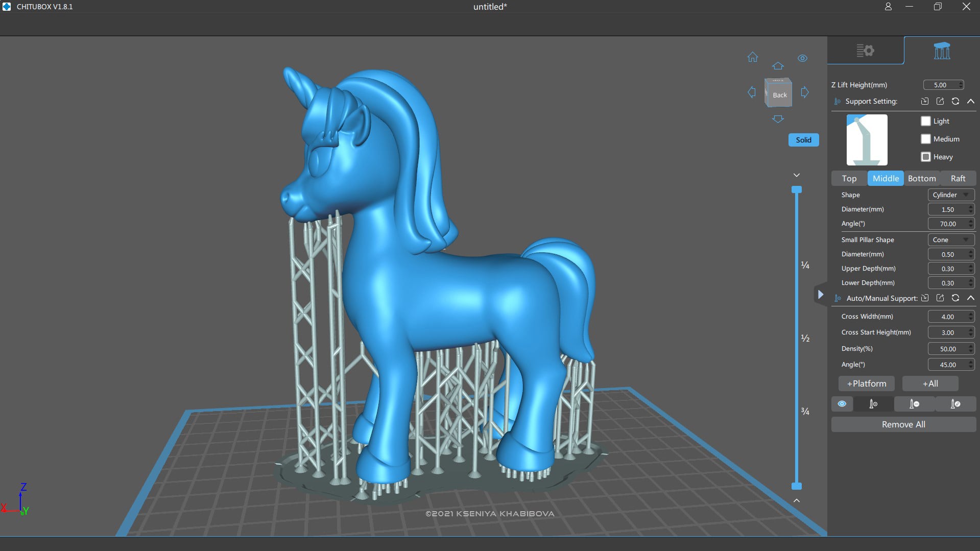Toggle the Heavy support checkbox

click(926, 157)
